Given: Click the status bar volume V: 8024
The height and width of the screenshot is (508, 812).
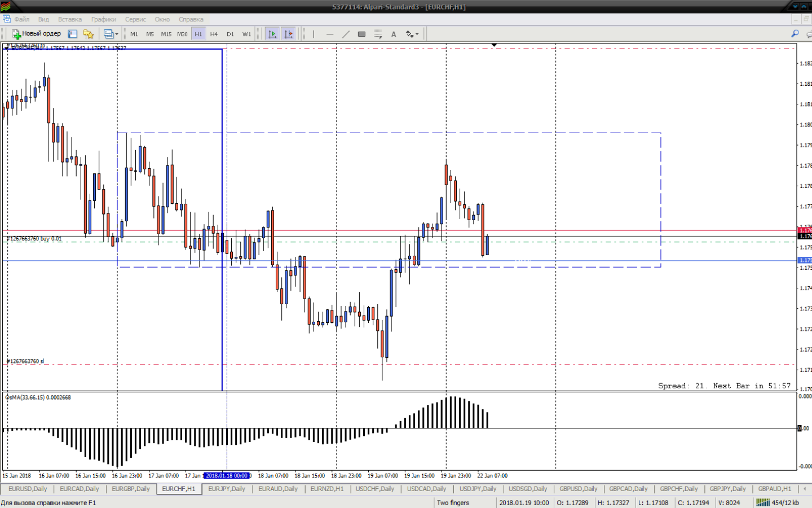Looking at the screenshot, I should point(729,502).
